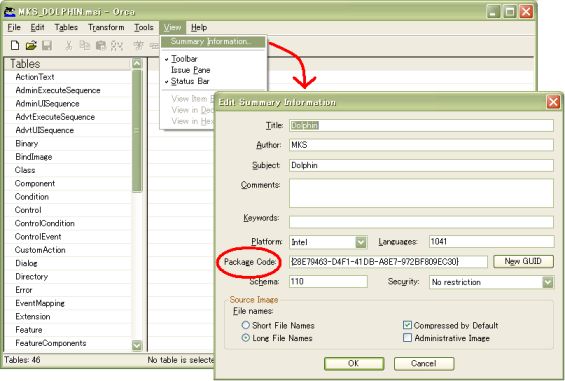
Task: Confirm dialog with OK button
Action: [x=353, y=363]
